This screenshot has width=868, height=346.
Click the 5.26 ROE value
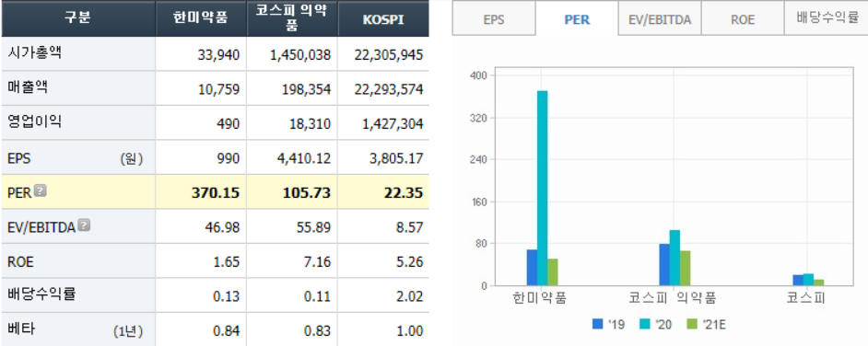tap(410, 261)
